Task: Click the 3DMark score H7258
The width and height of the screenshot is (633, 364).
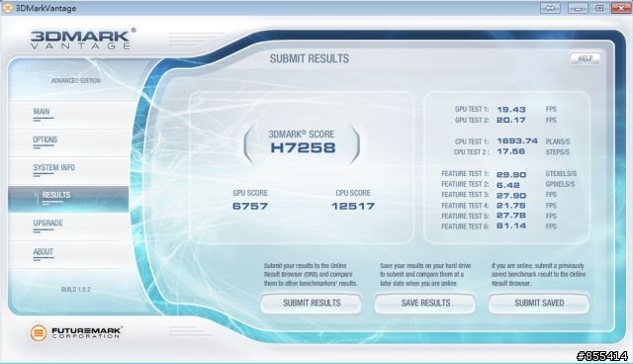Action: point(303,147)
